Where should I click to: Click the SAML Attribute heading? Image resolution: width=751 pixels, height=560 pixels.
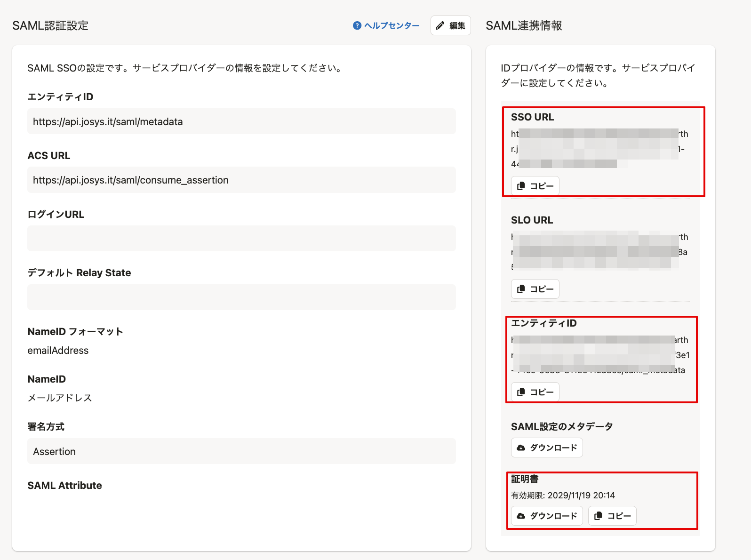[64, 486]
